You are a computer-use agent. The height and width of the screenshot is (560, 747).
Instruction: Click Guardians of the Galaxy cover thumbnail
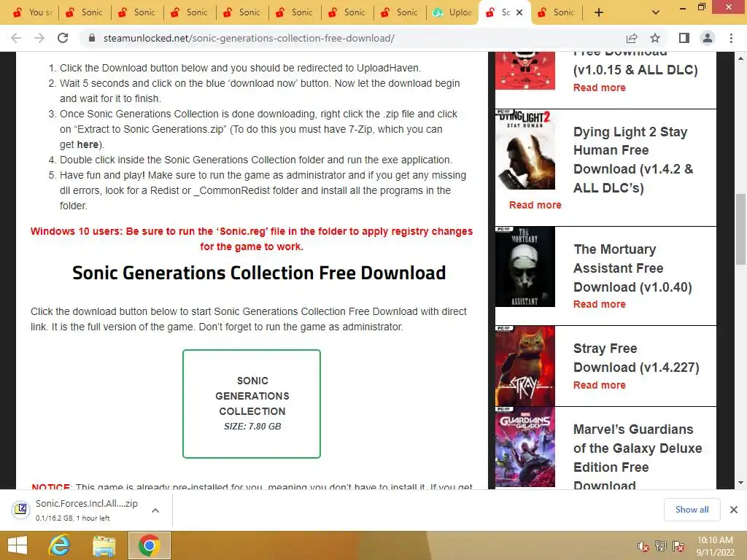click(x=525, y=447)
